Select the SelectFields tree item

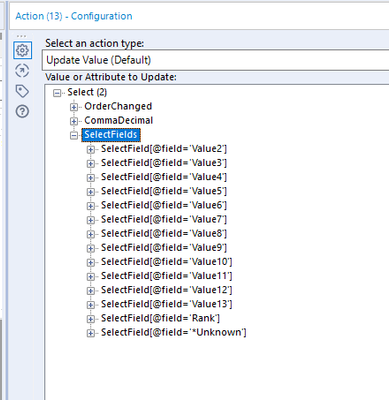click(111, 135)
